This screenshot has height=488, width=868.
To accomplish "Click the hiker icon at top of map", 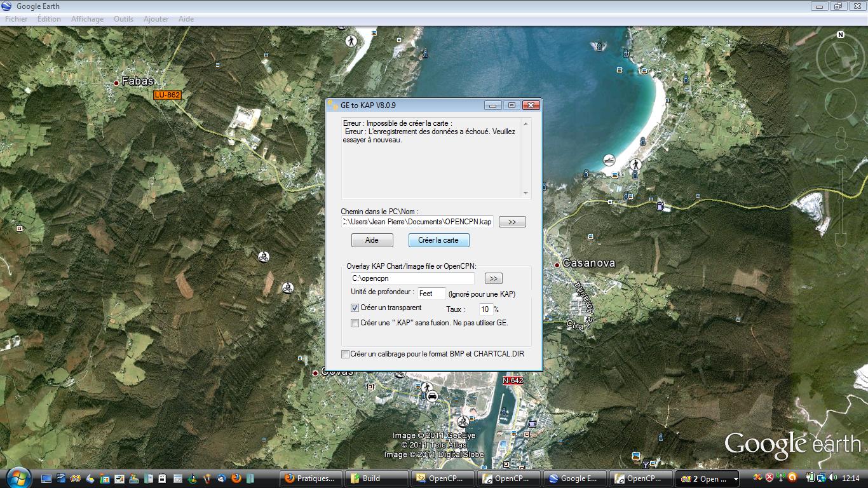I will [x=351, y=41].
